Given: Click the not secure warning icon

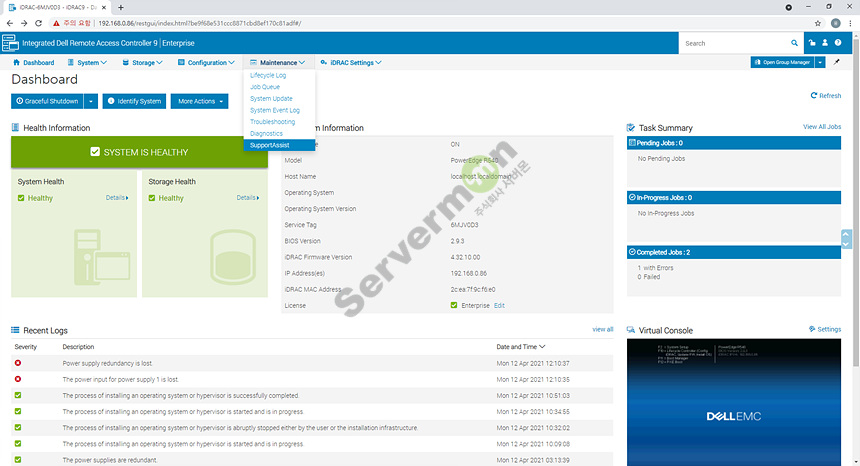Looking at the screenshot, I should pos(56,23).
